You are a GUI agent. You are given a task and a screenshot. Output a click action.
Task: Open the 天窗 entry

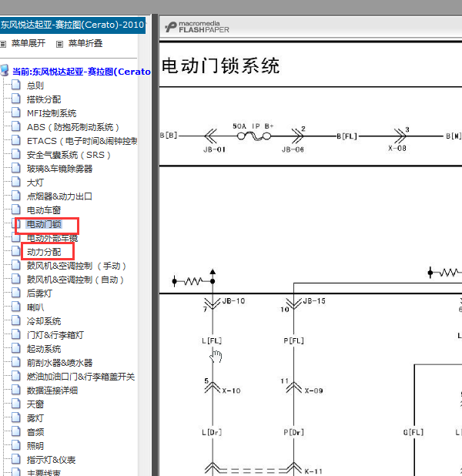click(x=35, y=404)
